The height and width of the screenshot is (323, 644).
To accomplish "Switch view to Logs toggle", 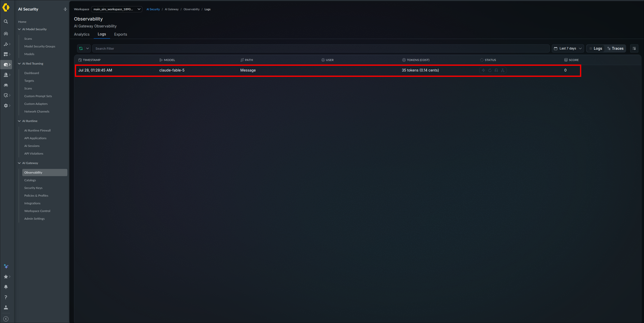I will click(x=596, y=48).
